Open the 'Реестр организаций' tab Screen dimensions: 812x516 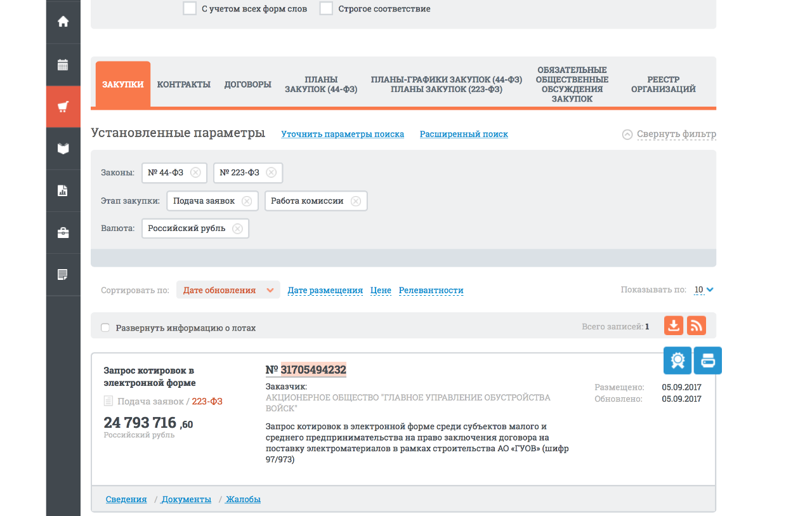coord(663,84)
